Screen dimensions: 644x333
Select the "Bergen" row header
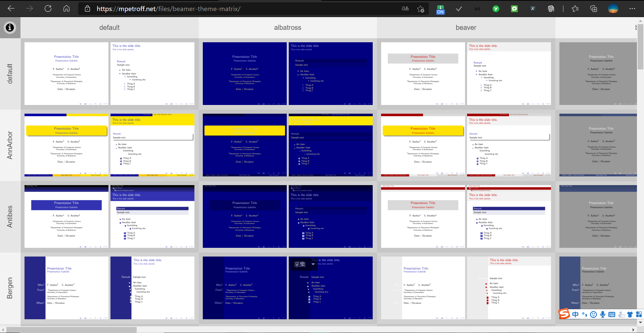(x=10, y=288)
